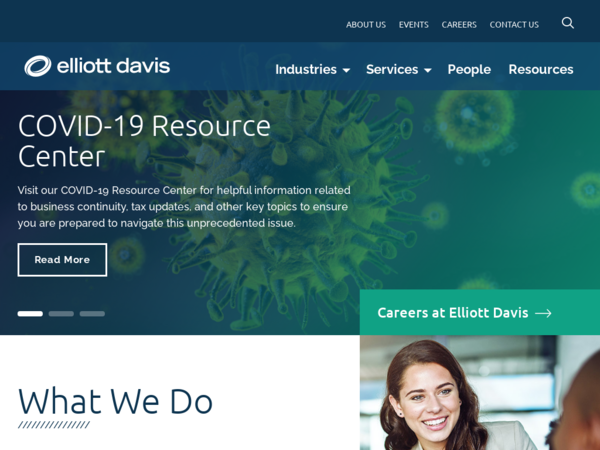Screen dimensions: 600x450
Task: Open the Industries menu
Action: pos(306,70)
